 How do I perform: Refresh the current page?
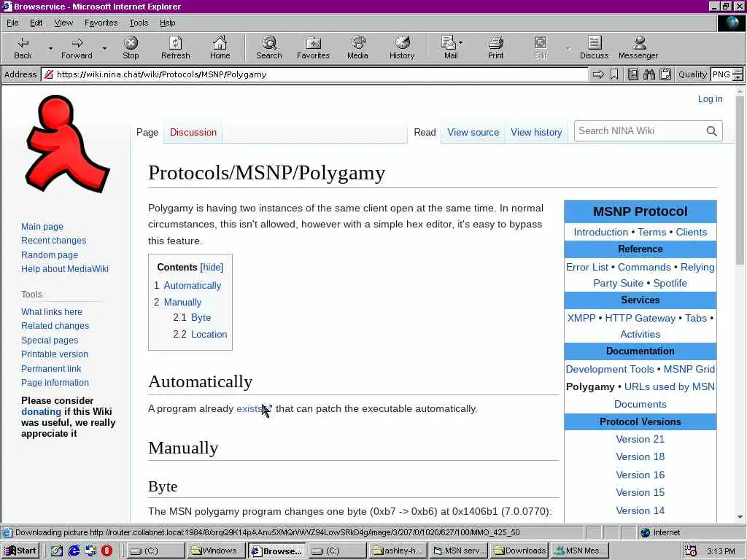pos(175,47)
